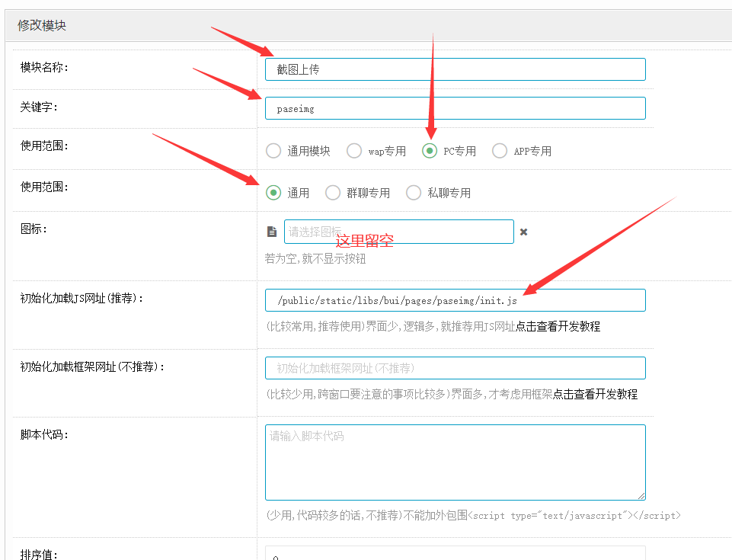The height and width of the screenshot is (560, 732).
Task: Select the PC专用 radio option
Action: click(430, 151)
